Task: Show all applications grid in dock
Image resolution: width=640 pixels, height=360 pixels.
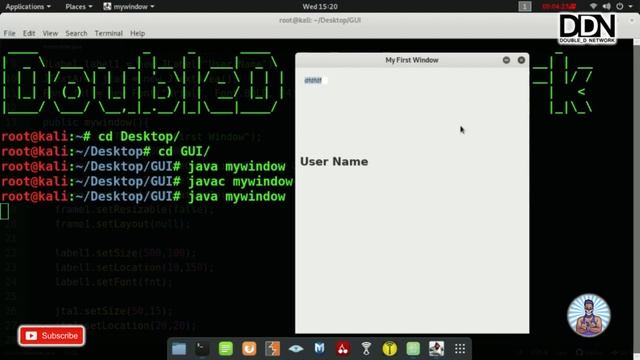Action: point(460,349)
